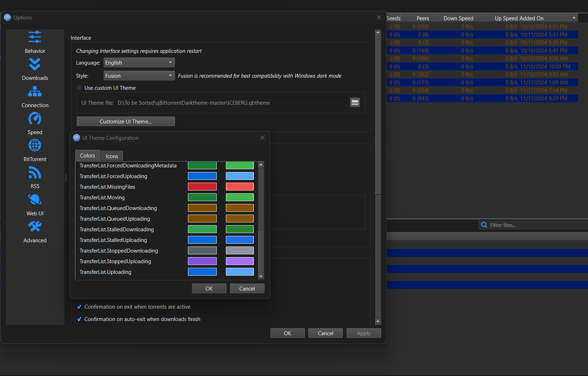Click Apply in the Options dialog
Viewport: 588px width, 376px height.
coord(364,333)
